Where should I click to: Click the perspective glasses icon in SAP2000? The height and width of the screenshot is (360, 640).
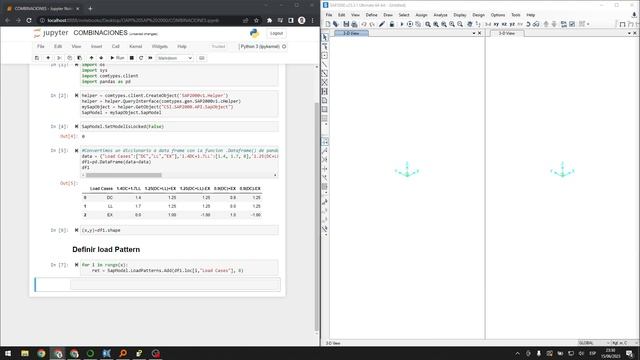pos(536,24)
